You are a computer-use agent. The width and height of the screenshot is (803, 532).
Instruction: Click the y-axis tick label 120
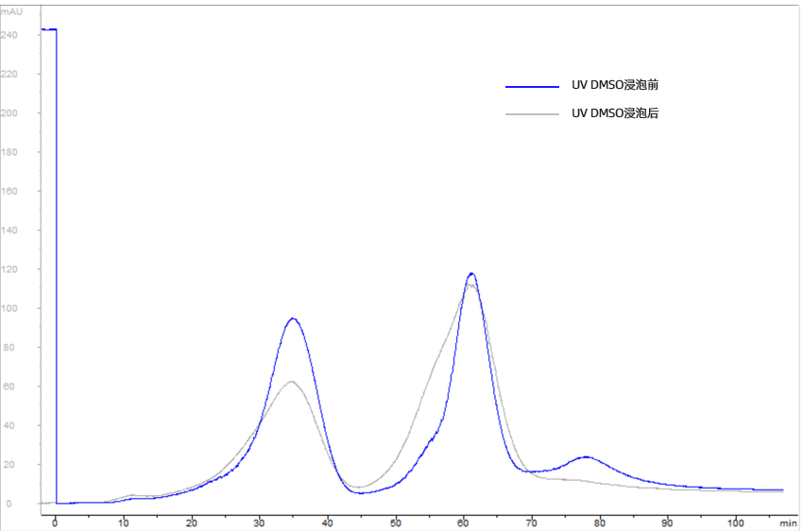coord(11,269)
